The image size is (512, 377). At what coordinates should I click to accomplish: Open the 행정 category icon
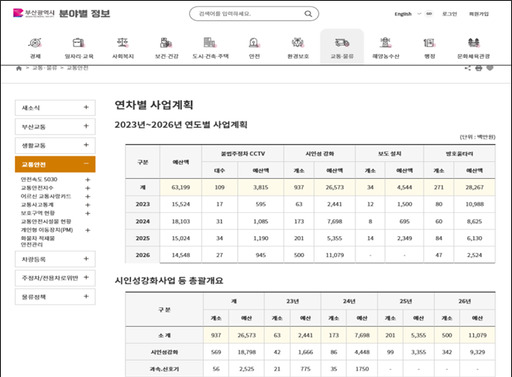coord(429,43)
